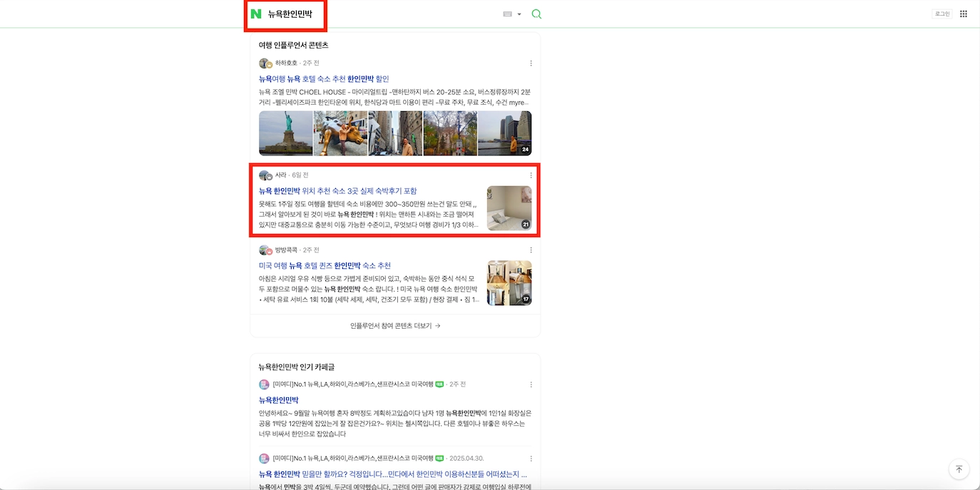Open more options for 하하호호 post
Viewport: 980px width, 490px height.
click(x=531, y=63)
